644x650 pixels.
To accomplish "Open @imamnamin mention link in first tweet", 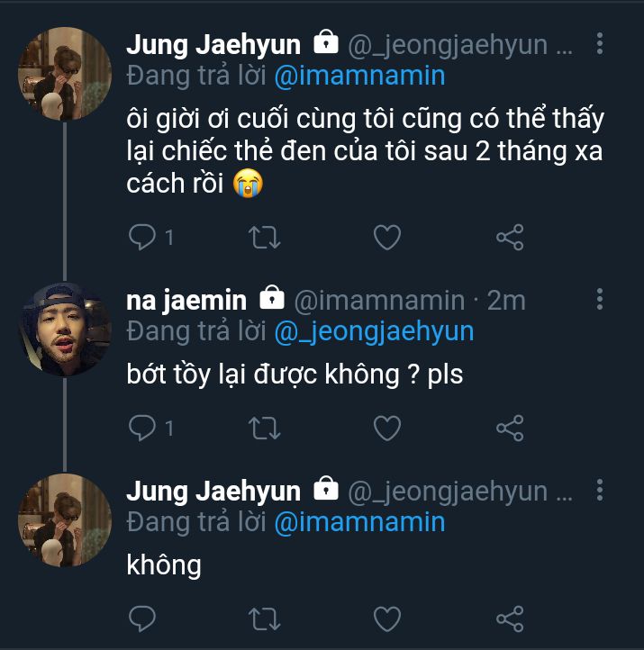I will point(359,75).
